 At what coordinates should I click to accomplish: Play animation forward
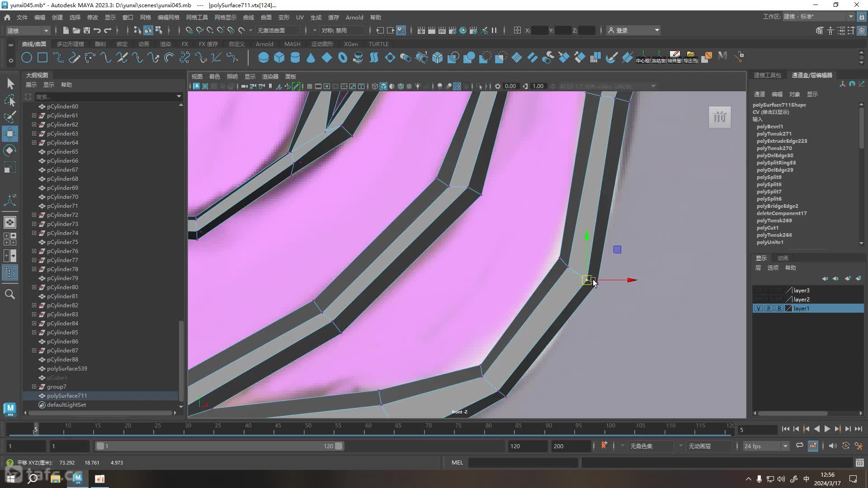click(x=827, y=429)
